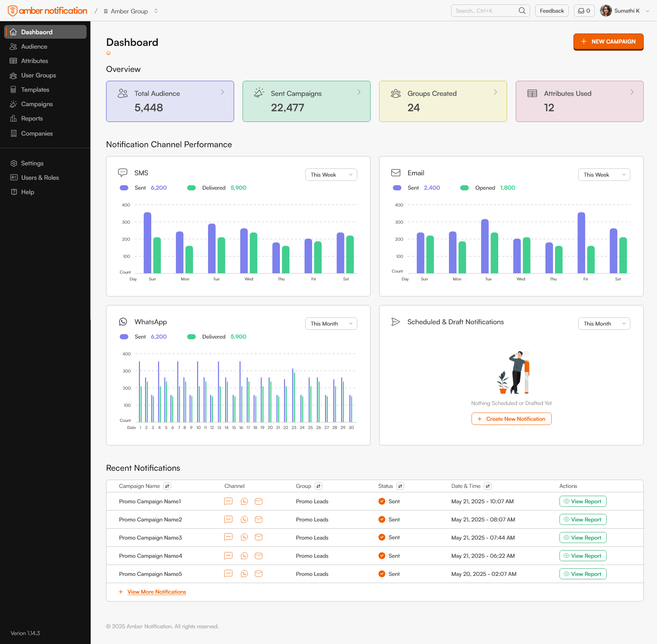This screenshot has width=657, height=644.
Task: Open Users & Roles in sidebar
Action: [x=45, y=177]
